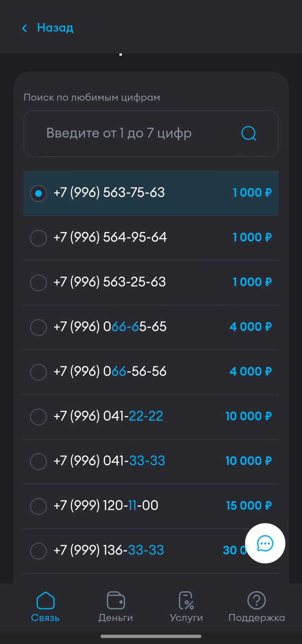
Task: Tap number row +7 (999) 136-33-33
Action: coord(151,551)
